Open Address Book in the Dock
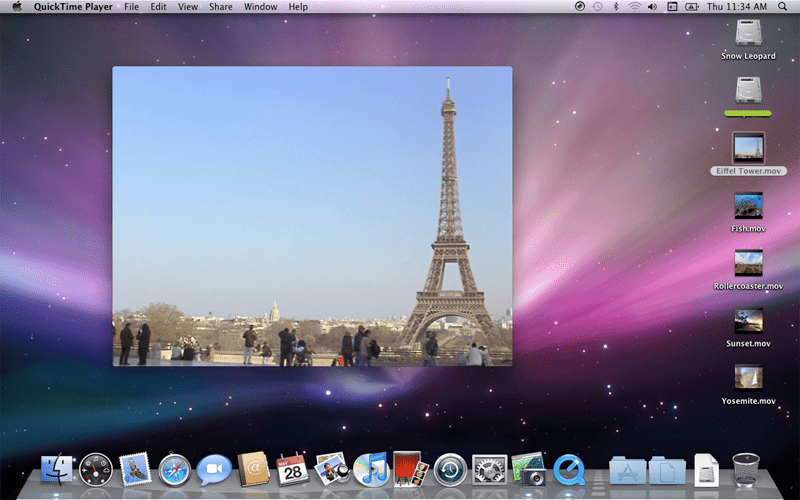This screenshot has height=500, width=800. 254,469
